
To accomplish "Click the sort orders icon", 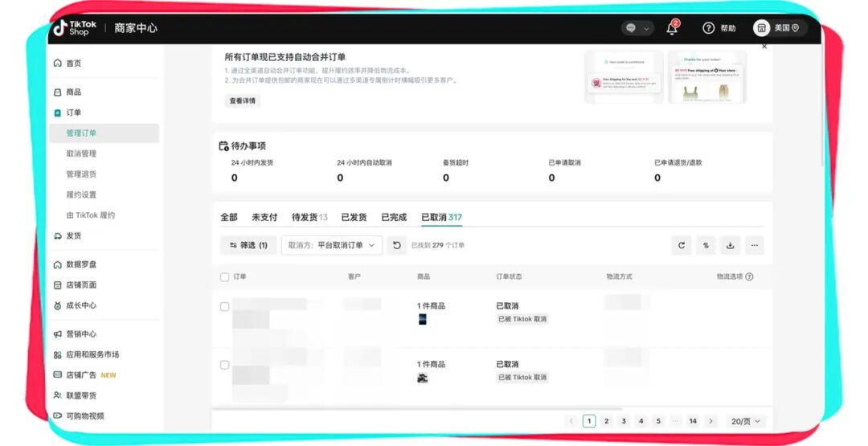I will (x=706, y=245).
